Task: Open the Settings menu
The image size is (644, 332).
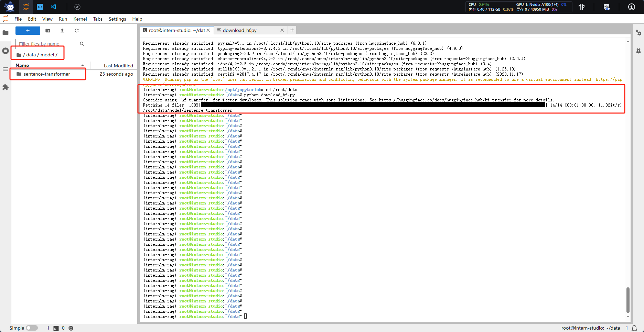Action: [117, 19]
